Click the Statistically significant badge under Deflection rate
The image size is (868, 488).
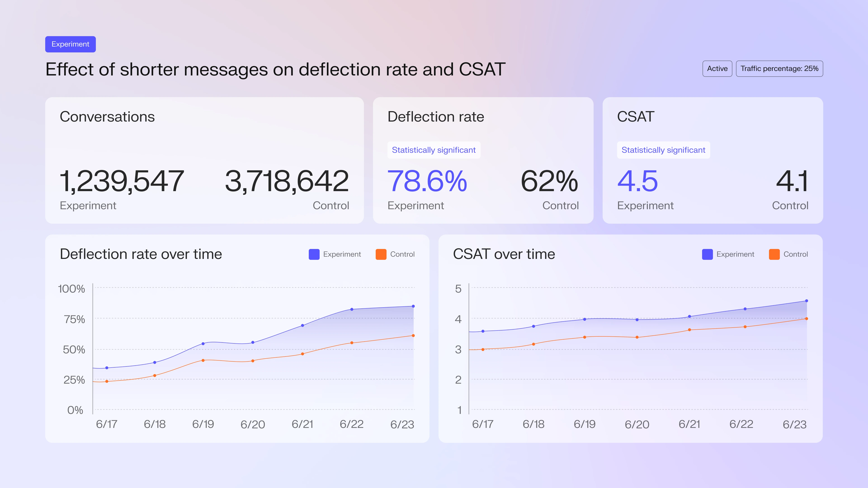[434, 150]
